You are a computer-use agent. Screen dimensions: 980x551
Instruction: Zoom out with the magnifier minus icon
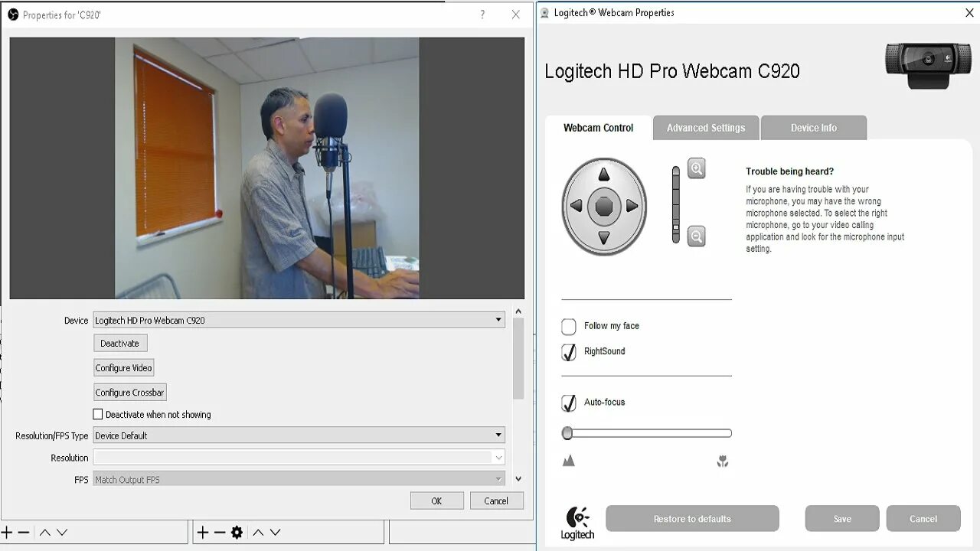696,236
